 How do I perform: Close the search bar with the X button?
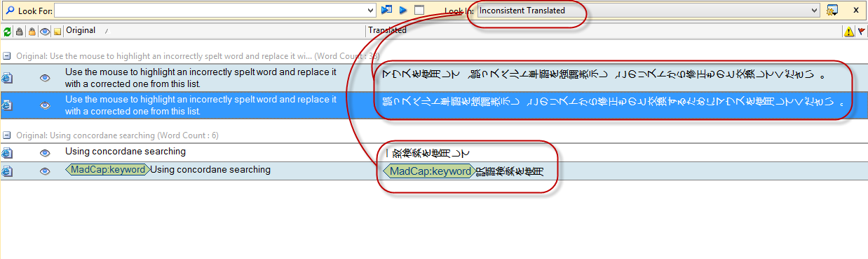coord(856,10)
